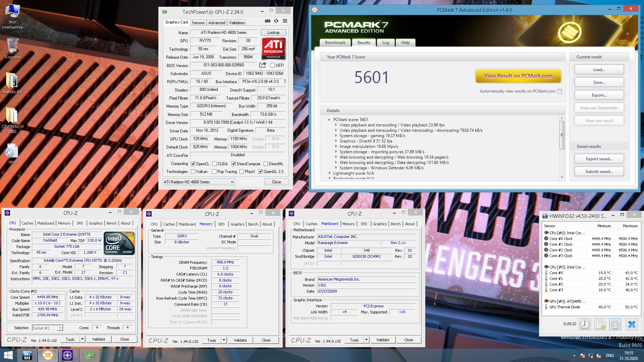Click the muted volume tray icon
Viewport: 644px width, 362px height.
(x=599, y=356)
